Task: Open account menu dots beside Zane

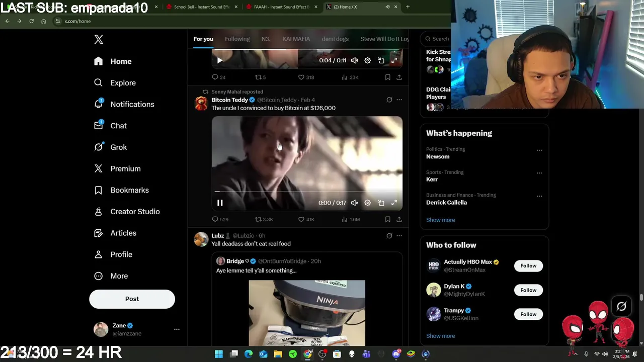Action: click(x=177, y=329)
